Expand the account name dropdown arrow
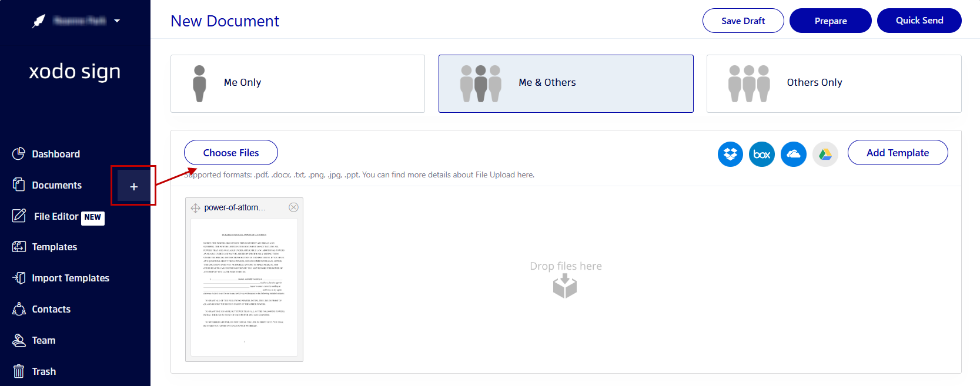Screen dimensions: 980x386 click(x=117, y=21)
